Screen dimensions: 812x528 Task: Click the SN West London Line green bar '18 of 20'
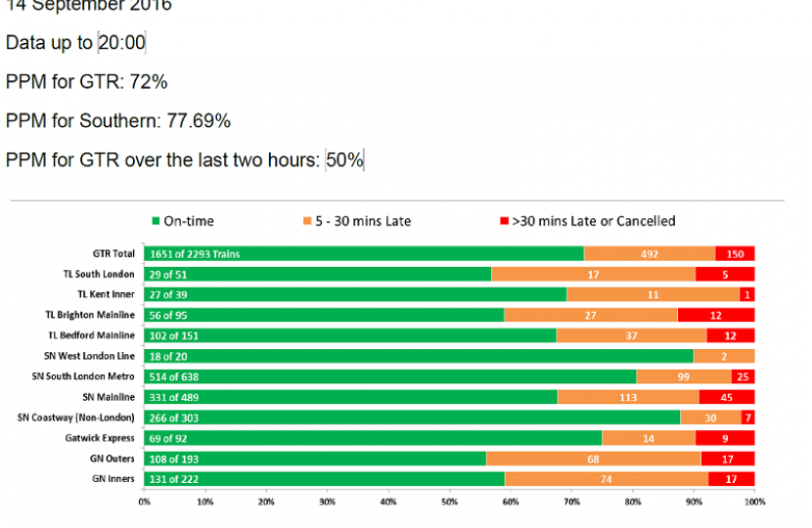418,356
